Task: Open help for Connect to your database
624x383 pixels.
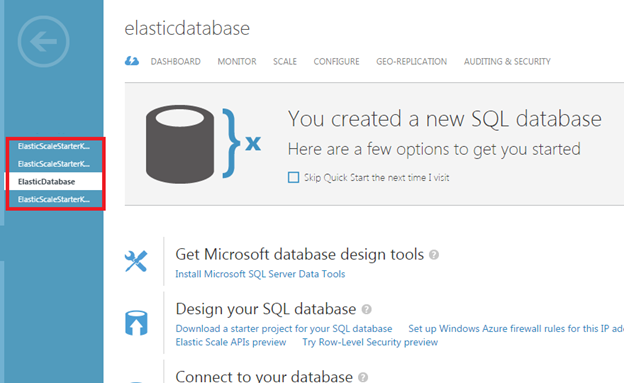Action: point(363,377)
